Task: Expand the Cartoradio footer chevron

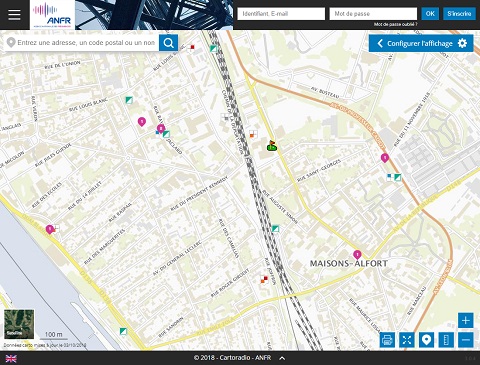Action: tap(282, 358)
